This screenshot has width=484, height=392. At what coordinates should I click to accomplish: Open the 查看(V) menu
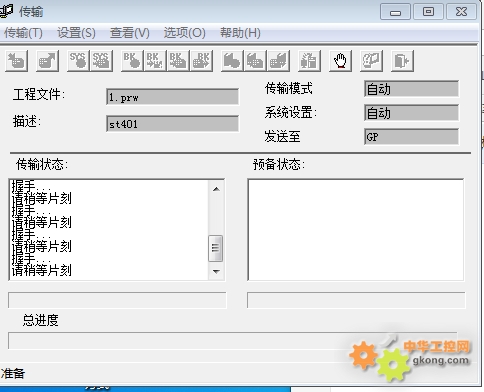[130, 33]
